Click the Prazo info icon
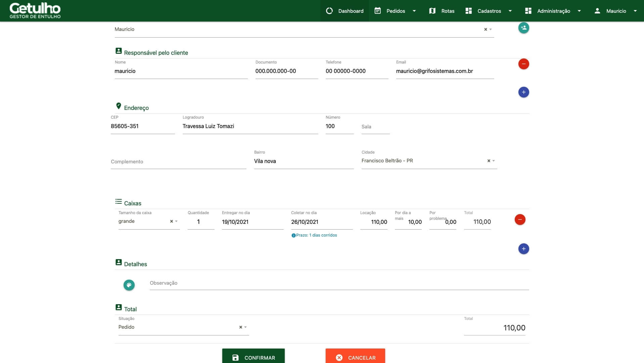This screenshot has width=644, height=363. coord(293,235)
